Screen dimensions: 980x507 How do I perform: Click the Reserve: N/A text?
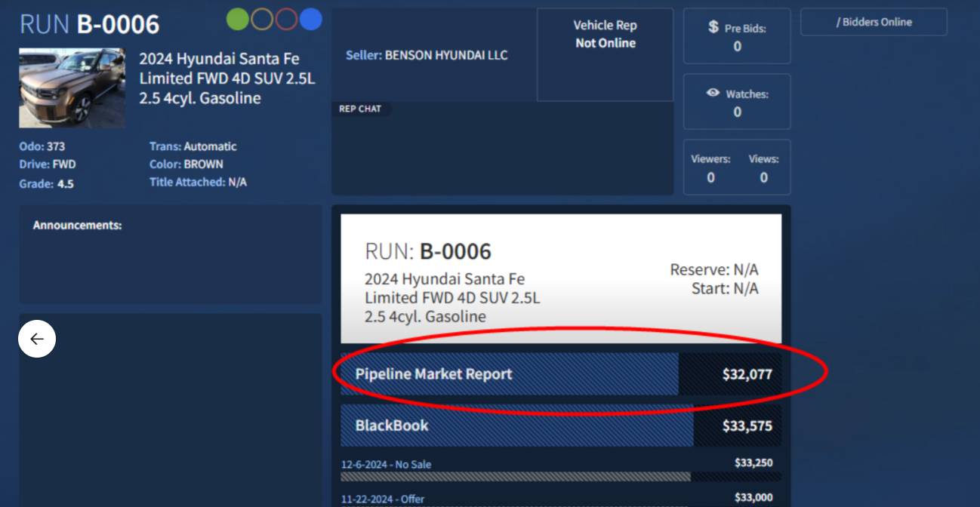click(714, 270)
